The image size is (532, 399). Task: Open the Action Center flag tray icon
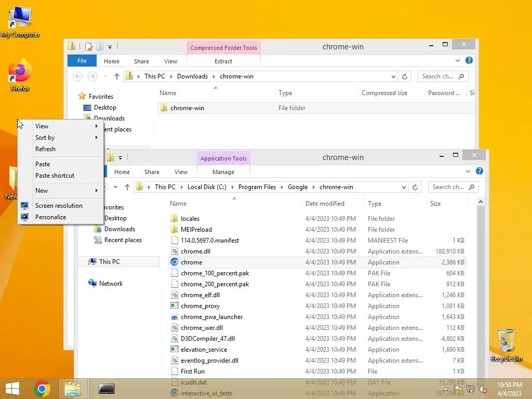[x=458, y=389]
